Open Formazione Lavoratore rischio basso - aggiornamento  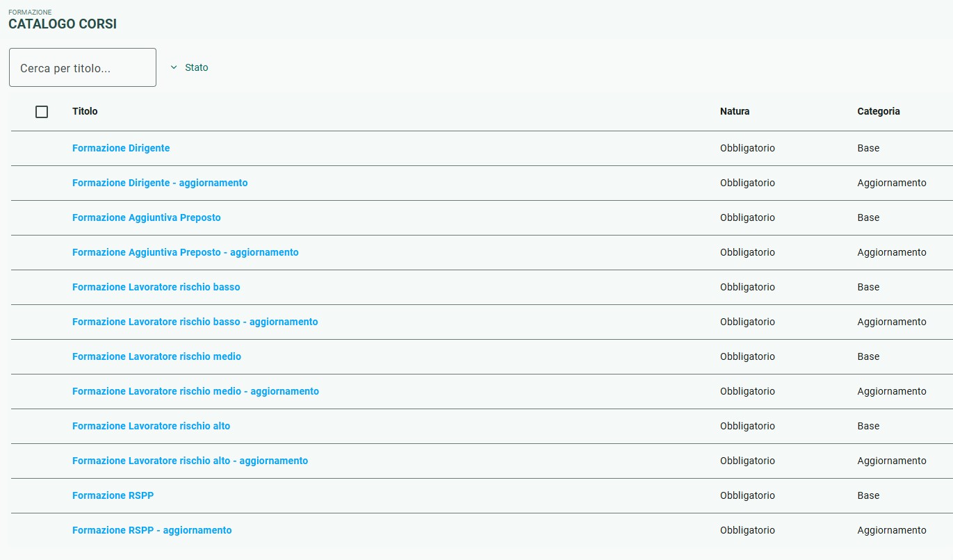(x=195, y=322)
